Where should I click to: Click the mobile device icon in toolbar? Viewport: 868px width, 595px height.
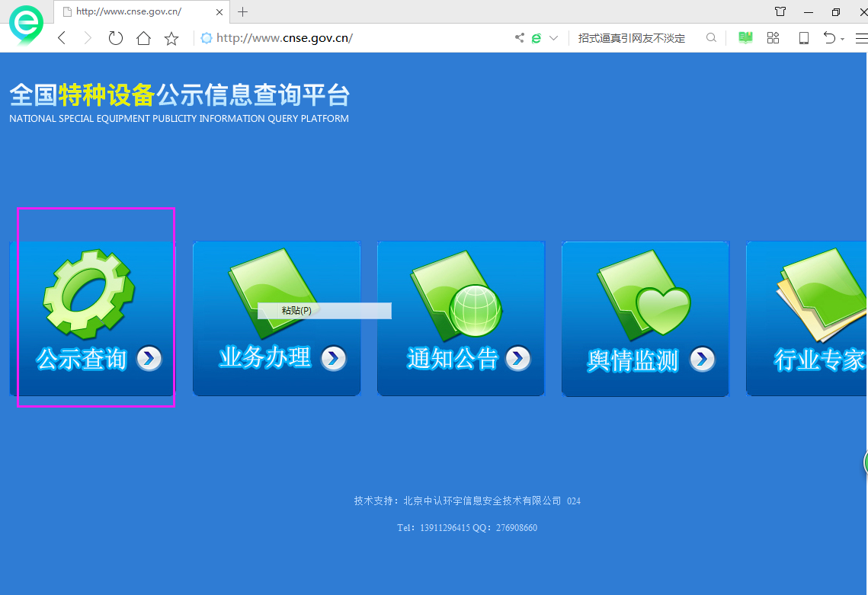coord(803,38)
